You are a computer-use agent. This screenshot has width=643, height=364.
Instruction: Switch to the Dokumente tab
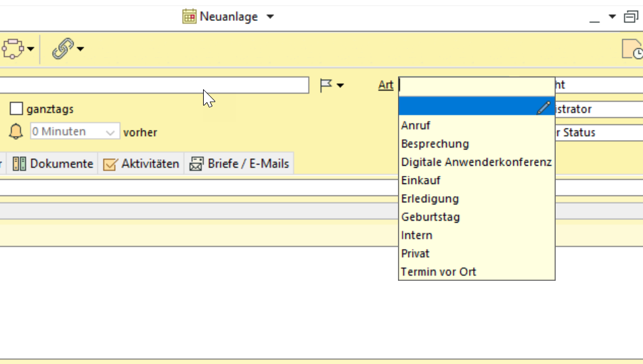[53, 164]
